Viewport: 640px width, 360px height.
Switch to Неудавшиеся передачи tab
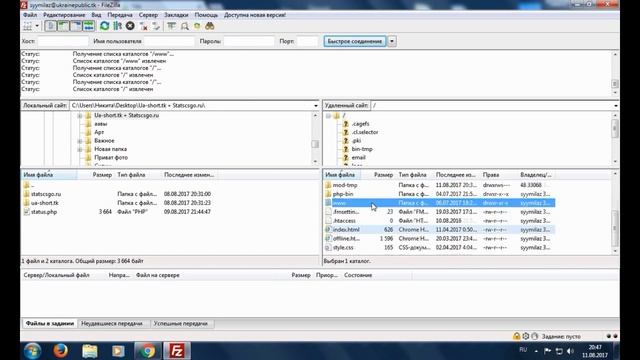coord(112,323)
